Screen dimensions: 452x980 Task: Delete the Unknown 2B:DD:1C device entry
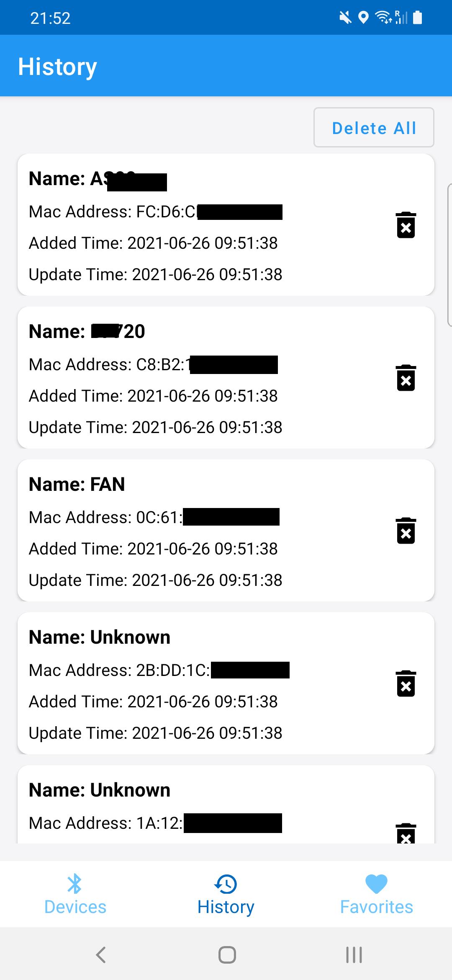point(406,683)
